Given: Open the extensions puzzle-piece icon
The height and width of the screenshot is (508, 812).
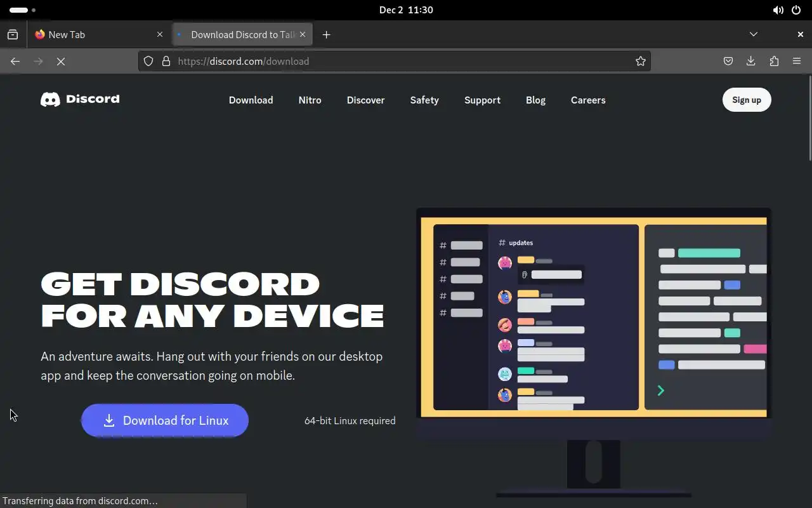Looking at the screenshot, I should pyautogui.click(x=774, y=61).
